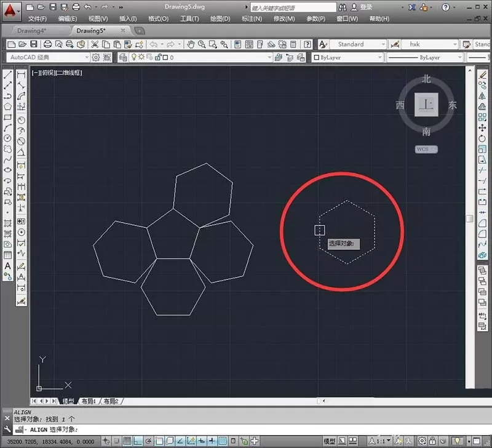Screen dimensions: 492x448
Task: Toggle the lock UI icon in status bar
Action: point(432,441)
